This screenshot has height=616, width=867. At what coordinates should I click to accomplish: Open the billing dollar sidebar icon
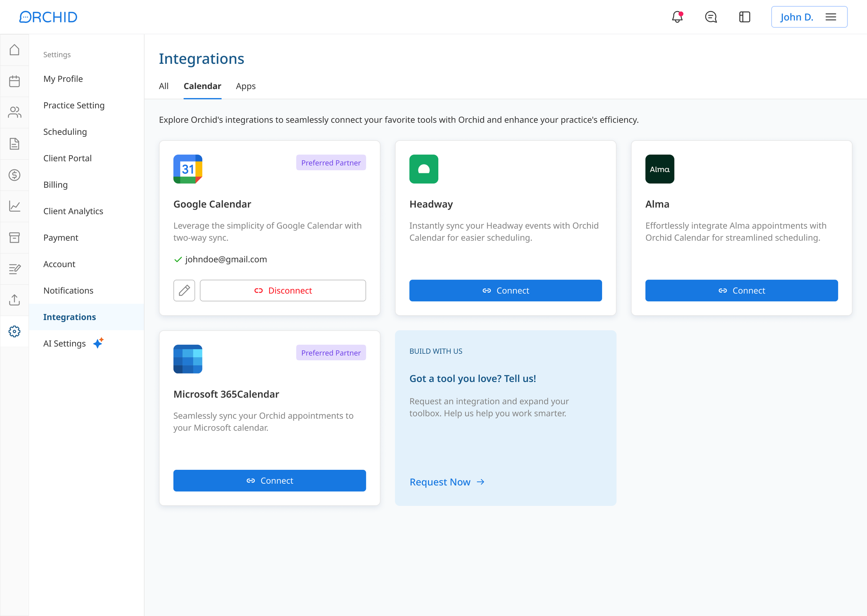(x=15, y=175)
